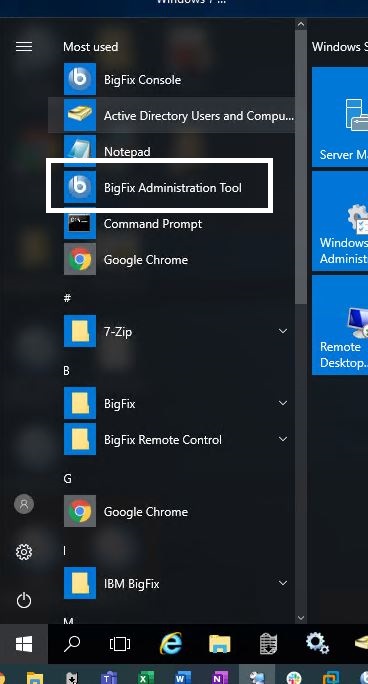This screenshot has width=368, height=684.
Task: Expand the 7-Zip folder chevron
Action: pos(283,331)
